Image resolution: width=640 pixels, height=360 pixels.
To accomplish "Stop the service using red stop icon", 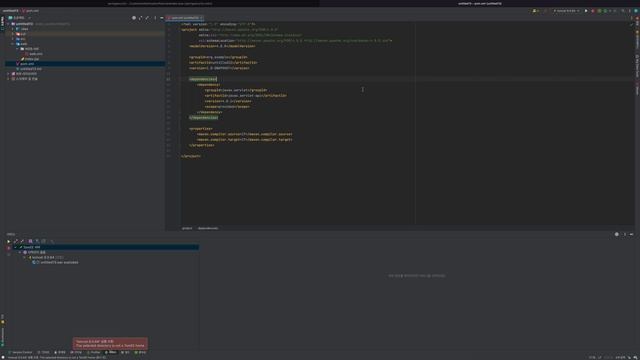I will [x=8, y=248].
